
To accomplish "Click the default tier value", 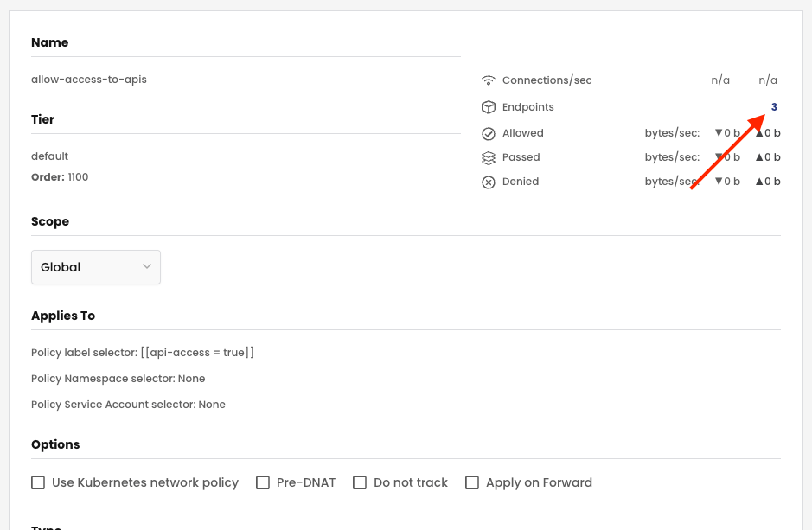I will tap(49, 156).
